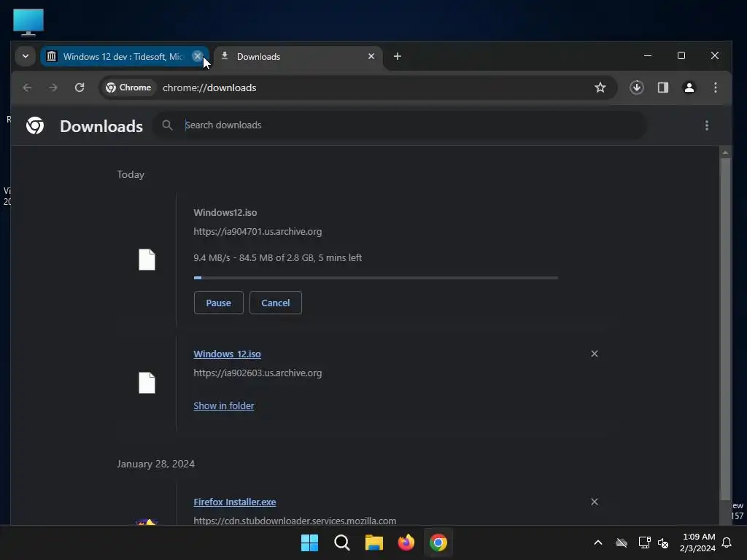Image resolution: width=747 pixels, height=560 pixels.
Task: Expand the hidden system tray icons
Action: pos(598,542)
